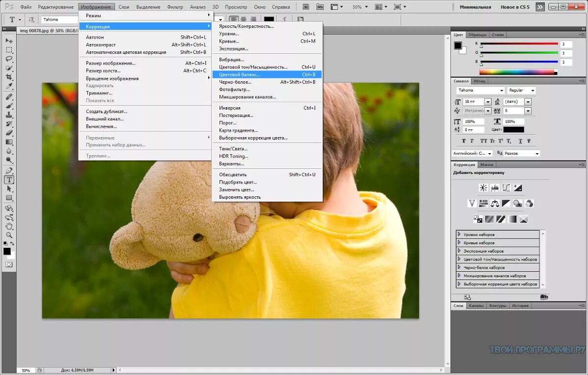Add a Photo Filter adjustment icon
The height and width of the screenshot is (375, 588).
(x=517, y=203)
